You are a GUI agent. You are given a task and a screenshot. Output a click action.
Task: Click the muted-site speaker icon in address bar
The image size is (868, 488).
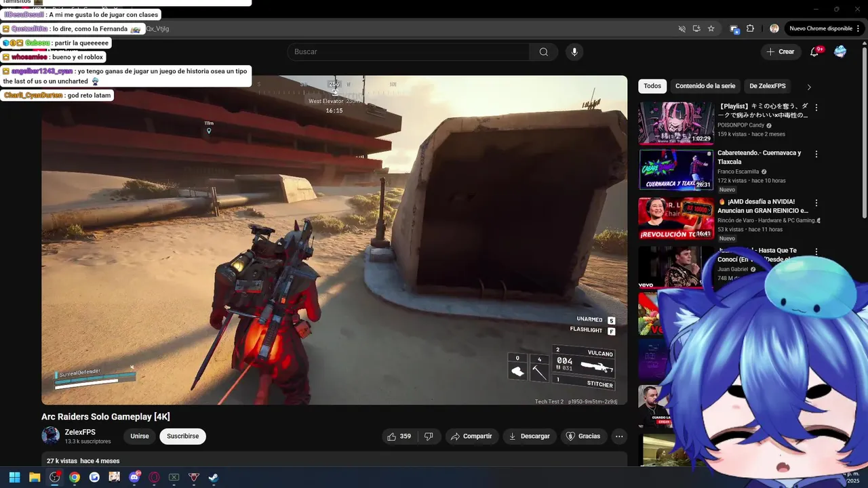coord(682,28)
